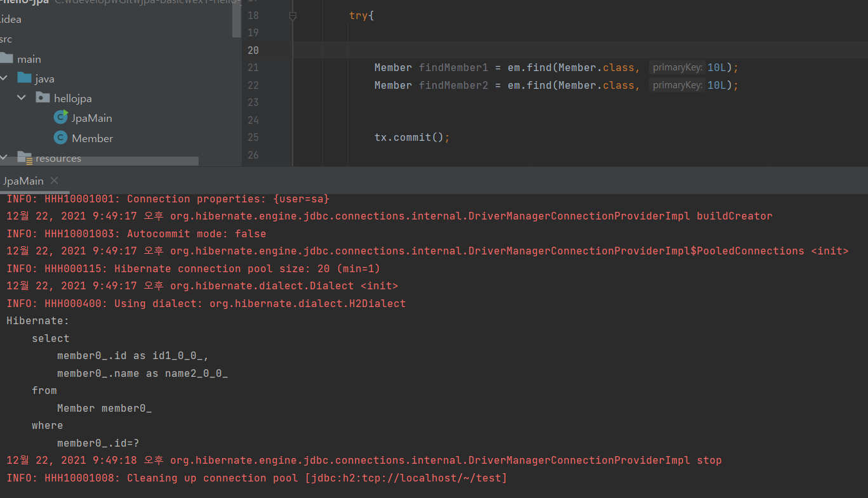The height and width of the screenshot is (498, 868).
Task: Click 'member0_.id=?' in console
Action: (x=98, y=443)
